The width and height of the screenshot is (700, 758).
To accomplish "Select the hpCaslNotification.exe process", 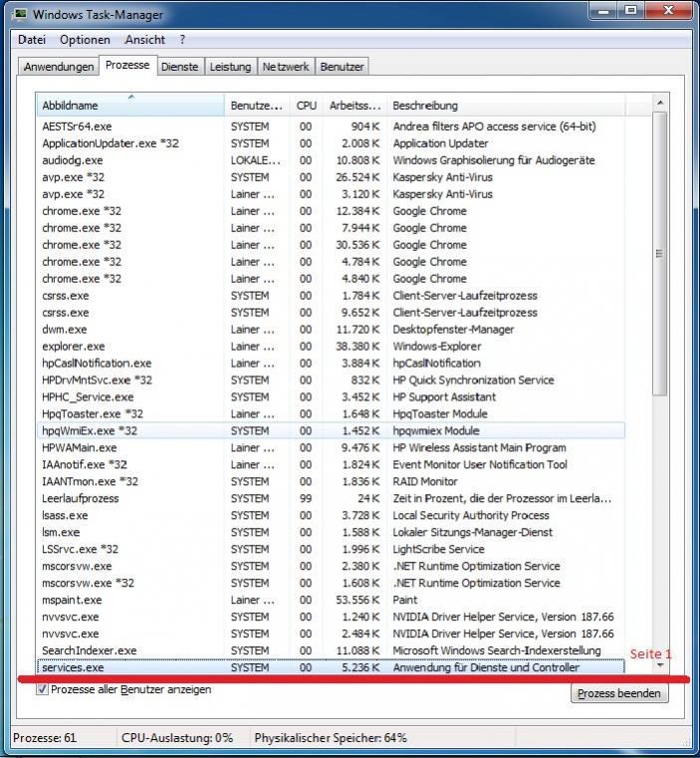I will [x=331, y=363].
